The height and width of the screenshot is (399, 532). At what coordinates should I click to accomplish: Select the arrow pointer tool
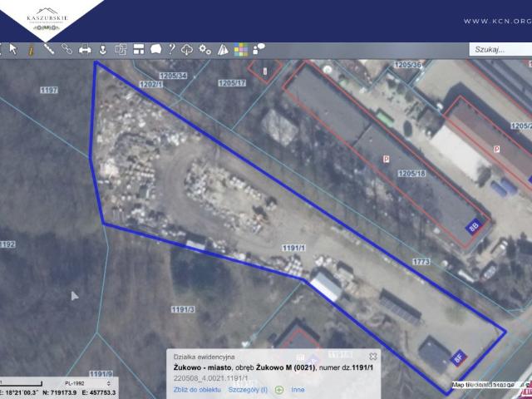click(x=13, y=49)
